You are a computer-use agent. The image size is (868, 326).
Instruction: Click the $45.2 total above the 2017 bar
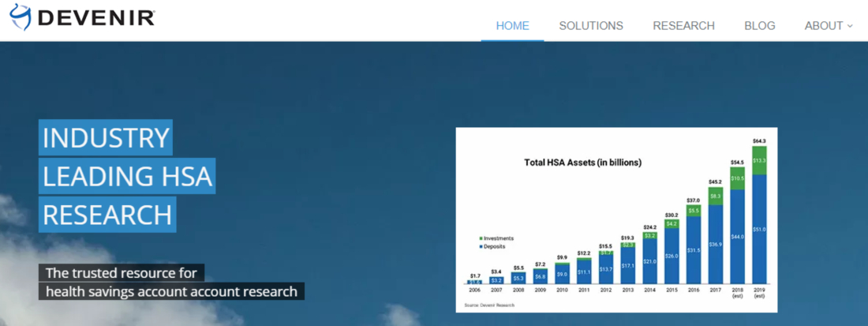pyautogui.click(x=715, y=182)
